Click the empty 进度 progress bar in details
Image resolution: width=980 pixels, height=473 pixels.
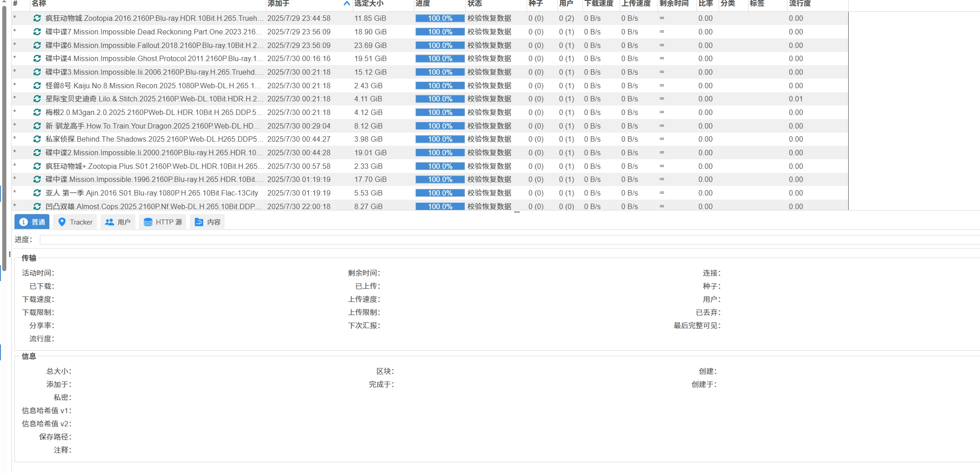509,239
